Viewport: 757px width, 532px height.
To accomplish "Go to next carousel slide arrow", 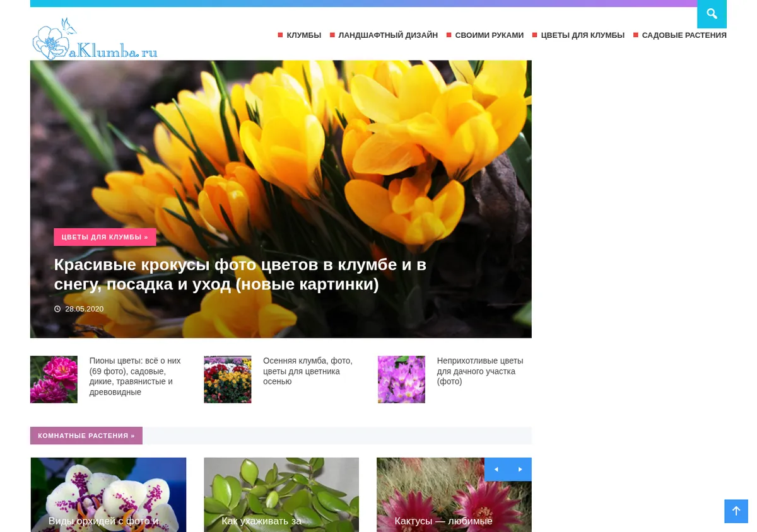I will tap(520, 469).
